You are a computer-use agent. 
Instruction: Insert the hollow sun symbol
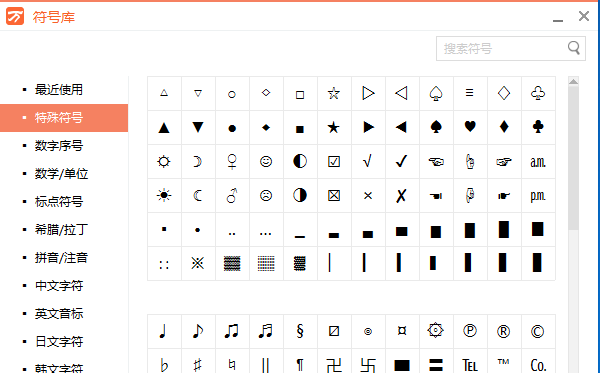[164, 161]
